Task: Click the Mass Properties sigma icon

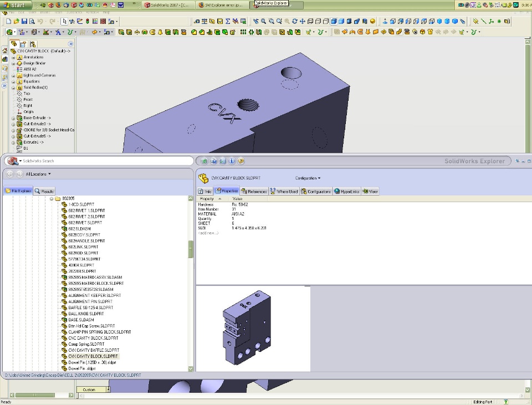Action: tap(228, 22)
